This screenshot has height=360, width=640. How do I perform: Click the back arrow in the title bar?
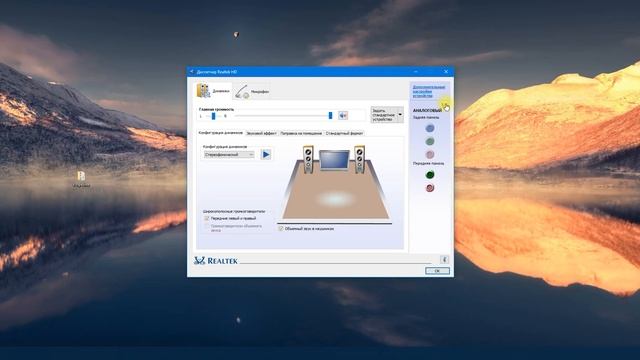(191, 72)
